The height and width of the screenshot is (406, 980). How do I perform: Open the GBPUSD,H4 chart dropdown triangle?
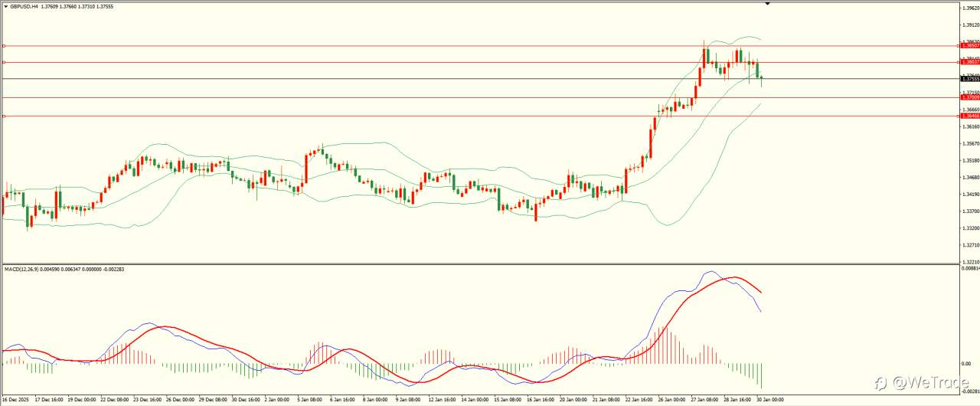click(5, 7)
